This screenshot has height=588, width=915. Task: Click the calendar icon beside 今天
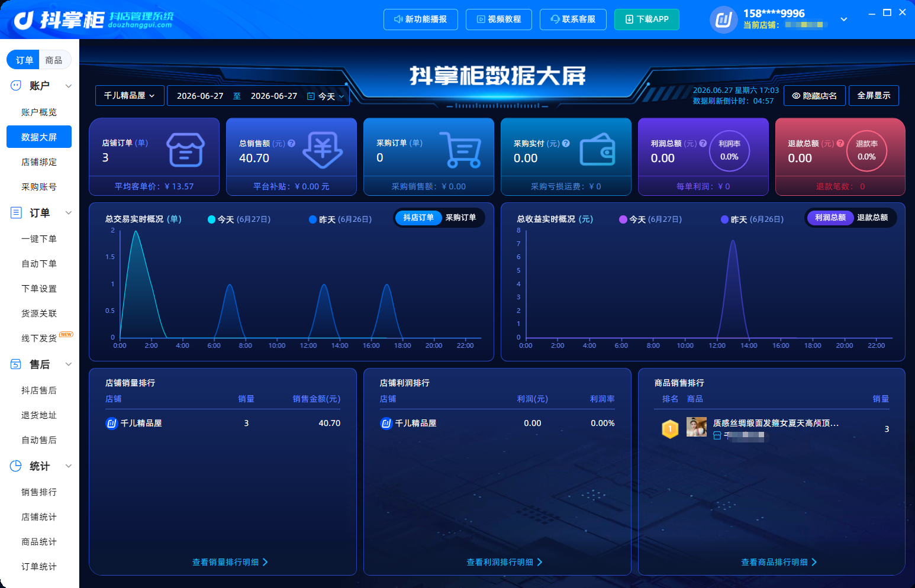click(x=311, y=96)
